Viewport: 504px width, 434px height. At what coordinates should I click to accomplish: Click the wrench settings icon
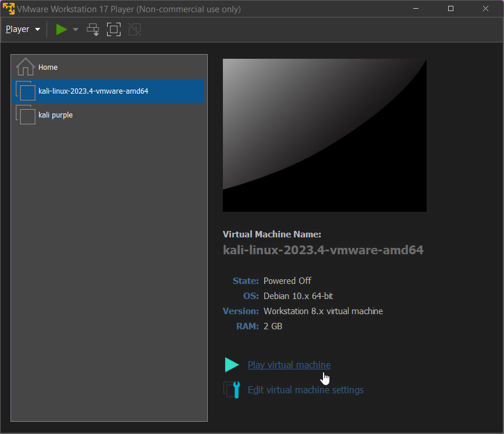232,390
